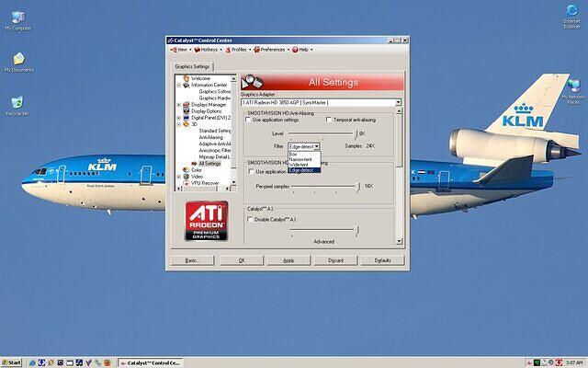The width and height of the screenshot is (588, 368).
Task: Click the Per-pixel samples slider
Action: (x=325, y=186)
